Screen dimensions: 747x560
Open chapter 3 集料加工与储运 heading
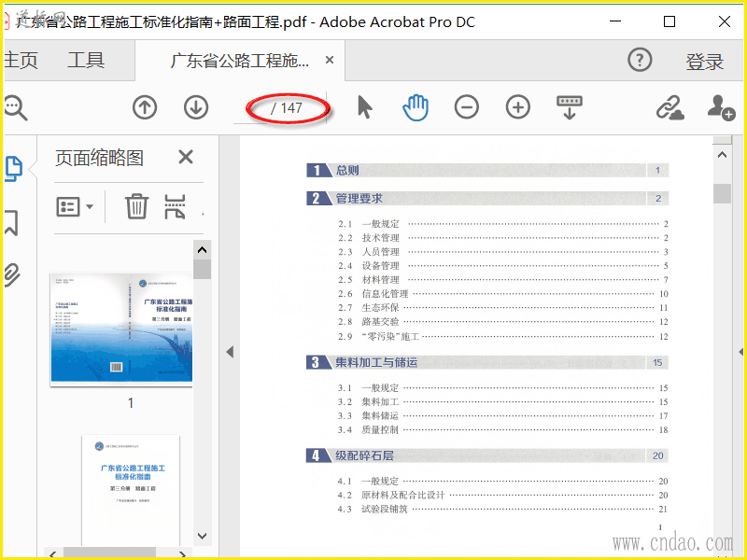487,362
